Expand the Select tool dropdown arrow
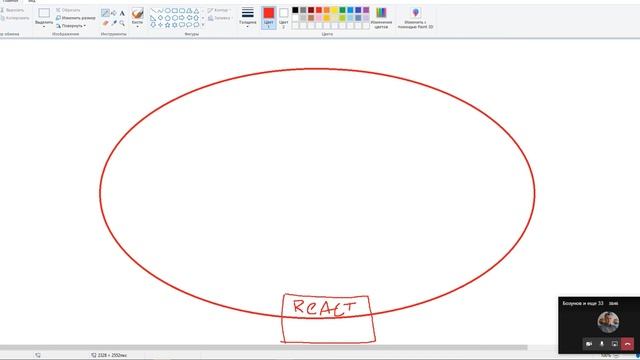Screen dimensions: 640x360 (44, 26)
